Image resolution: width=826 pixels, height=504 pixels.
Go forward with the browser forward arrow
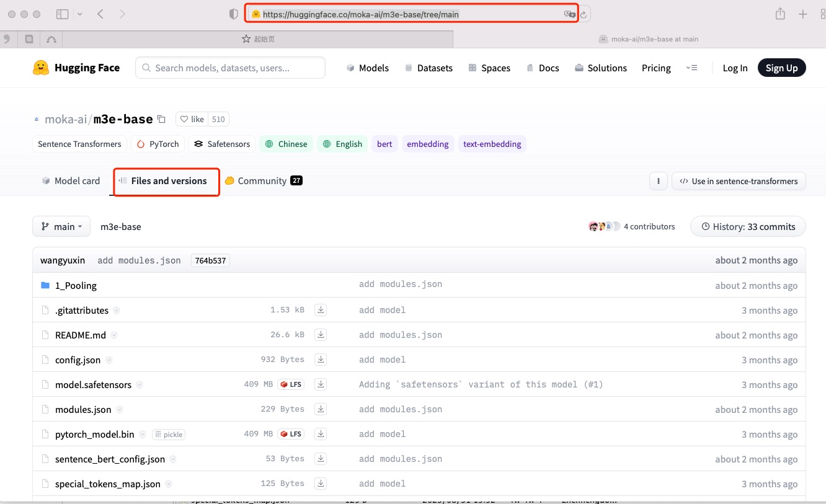tap(122, 14)
